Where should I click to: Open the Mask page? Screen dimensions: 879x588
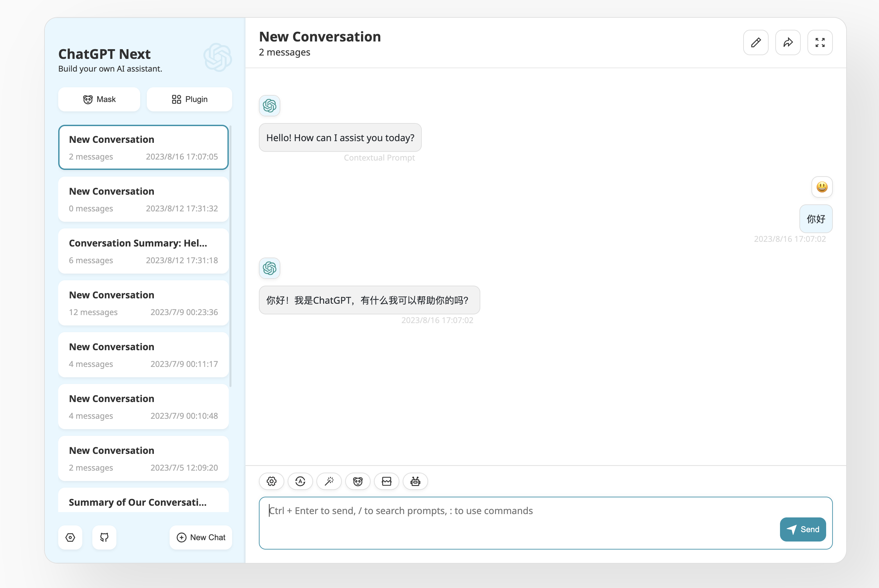point(99,99)
